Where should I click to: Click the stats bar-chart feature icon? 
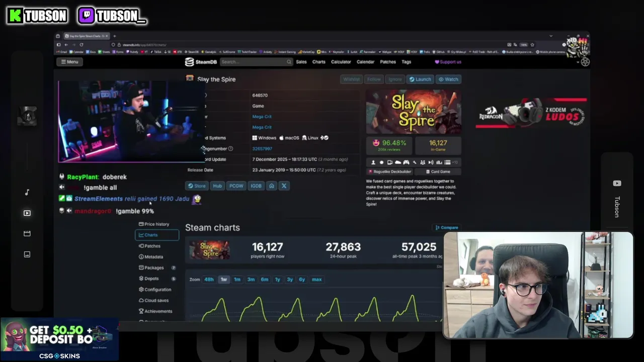[439, 162]
